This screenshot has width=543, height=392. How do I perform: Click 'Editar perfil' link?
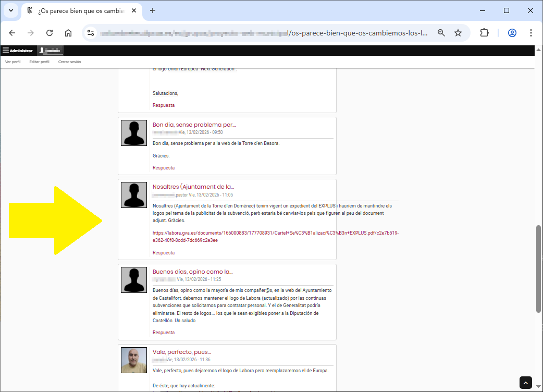(39, 62)
